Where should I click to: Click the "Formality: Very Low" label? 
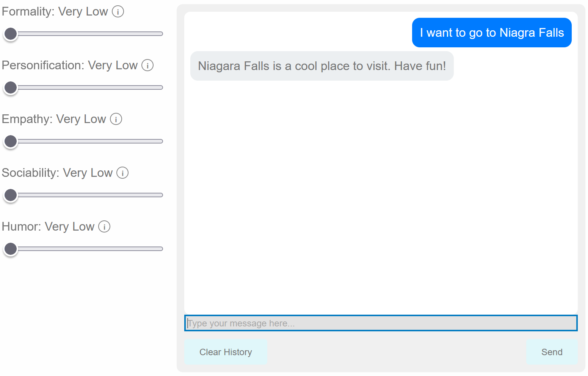click(x=55, y=12)
